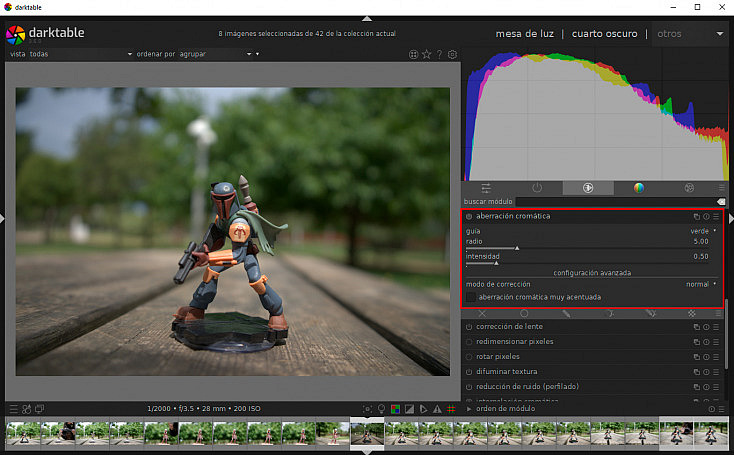Open global preferences gear icon
This screenshot has width=734, height=455.
(452, 55)
